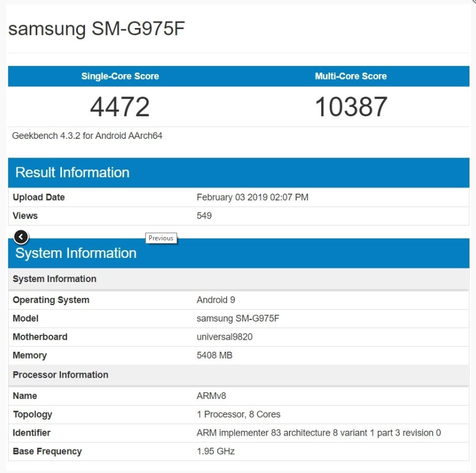Select the 1 Processor, 8 Cores value
This screenshot has width=476, height=473.
(x=239, y=414)
